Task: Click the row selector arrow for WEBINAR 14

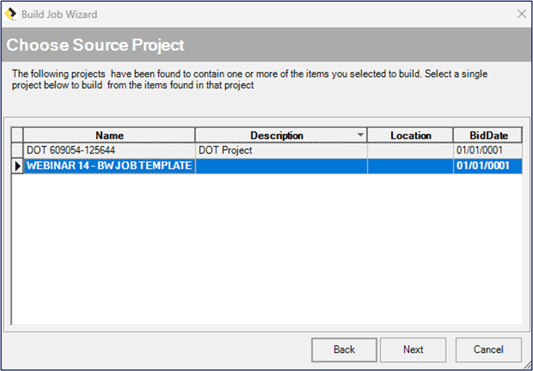Action: (17, 166)
